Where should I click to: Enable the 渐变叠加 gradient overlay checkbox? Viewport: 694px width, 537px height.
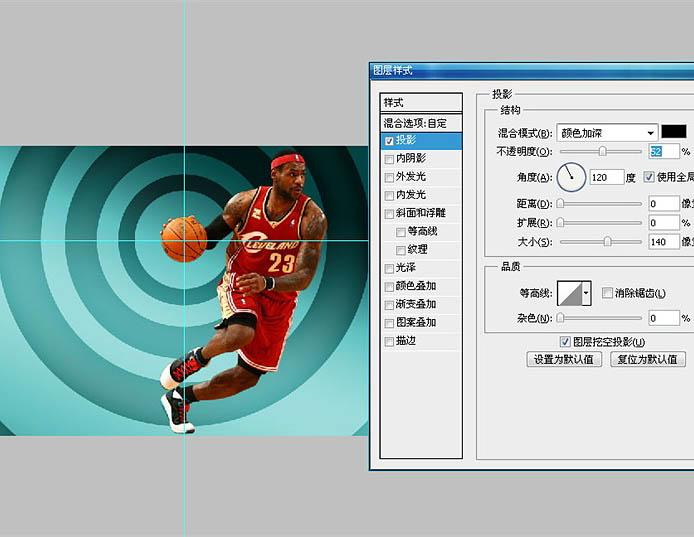(389, 305)
